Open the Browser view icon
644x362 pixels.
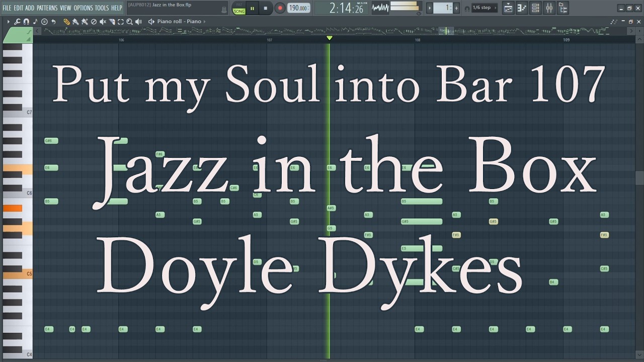pyautogui.click(x=563, y=8)
